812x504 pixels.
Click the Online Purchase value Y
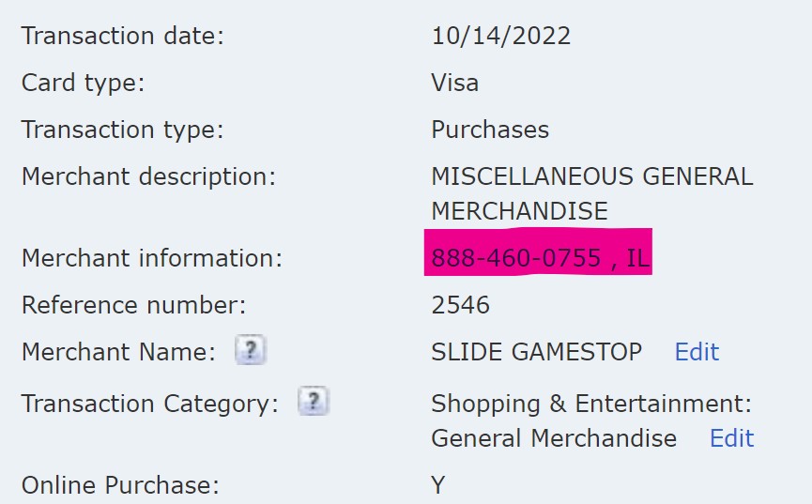click(438, 485)
